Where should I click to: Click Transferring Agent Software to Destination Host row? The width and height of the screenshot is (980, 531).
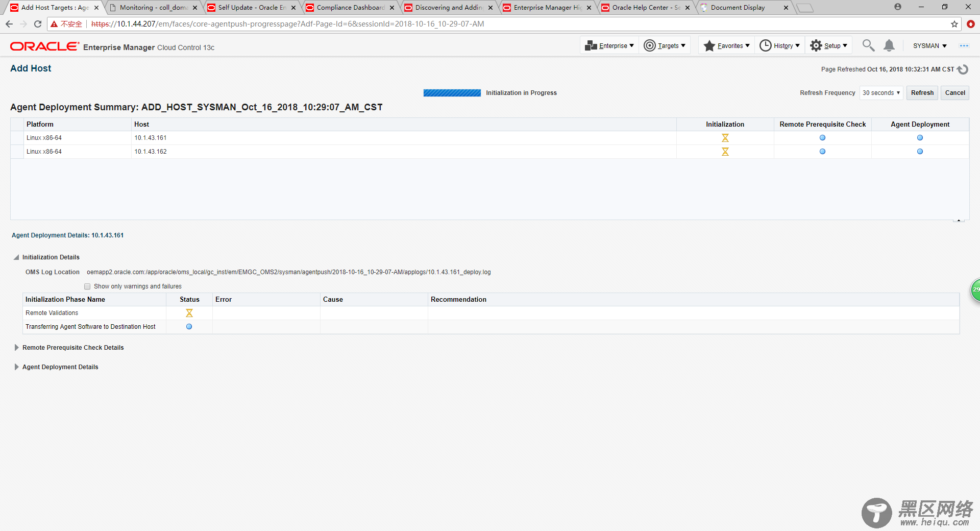[x=491, y=327]
